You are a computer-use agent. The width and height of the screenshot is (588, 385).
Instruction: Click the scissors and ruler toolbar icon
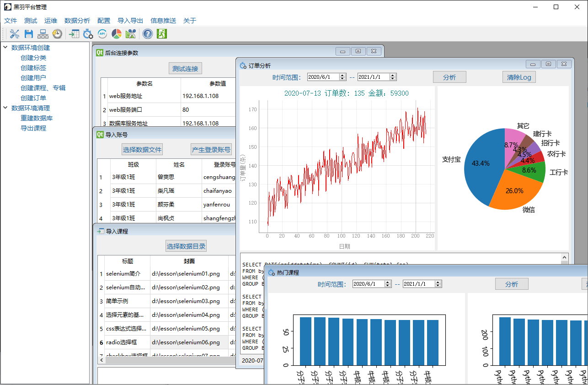pos(131,33)
